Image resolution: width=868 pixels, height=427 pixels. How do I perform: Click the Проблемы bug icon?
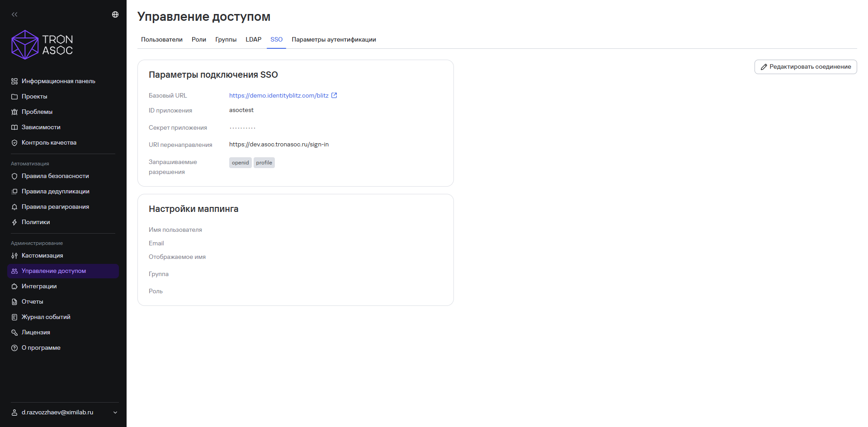coord(14,112)
